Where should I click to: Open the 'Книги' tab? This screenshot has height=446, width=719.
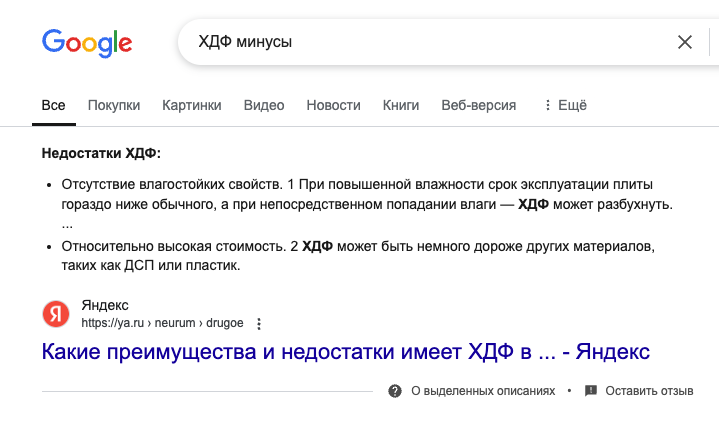(401, 105)
